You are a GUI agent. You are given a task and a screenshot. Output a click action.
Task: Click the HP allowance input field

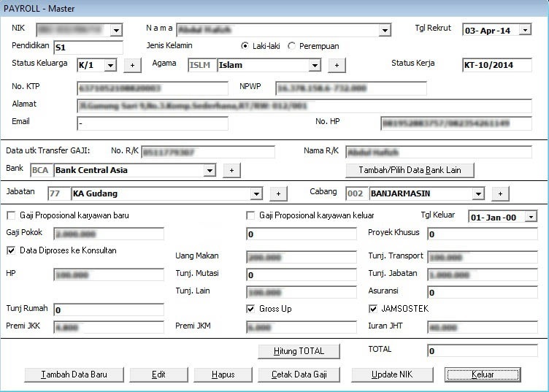[x=109, y=275]
